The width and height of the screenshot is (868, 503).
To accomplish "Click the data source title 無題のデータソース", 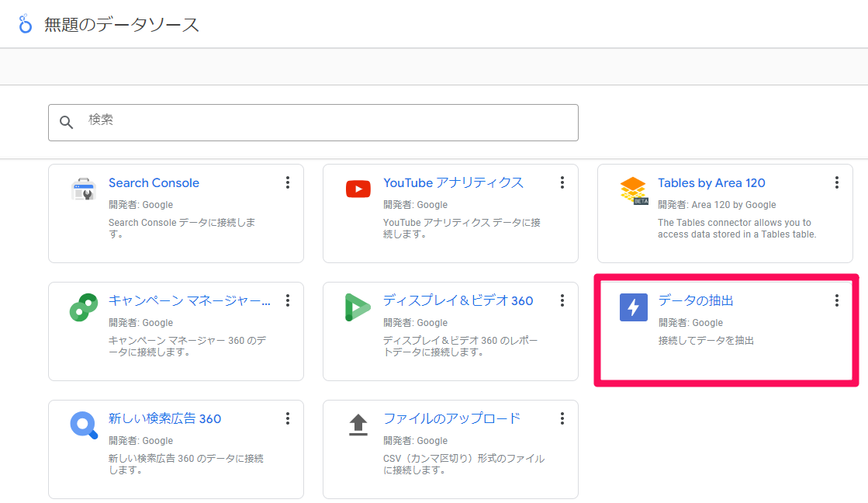I will tap(121, 25).
